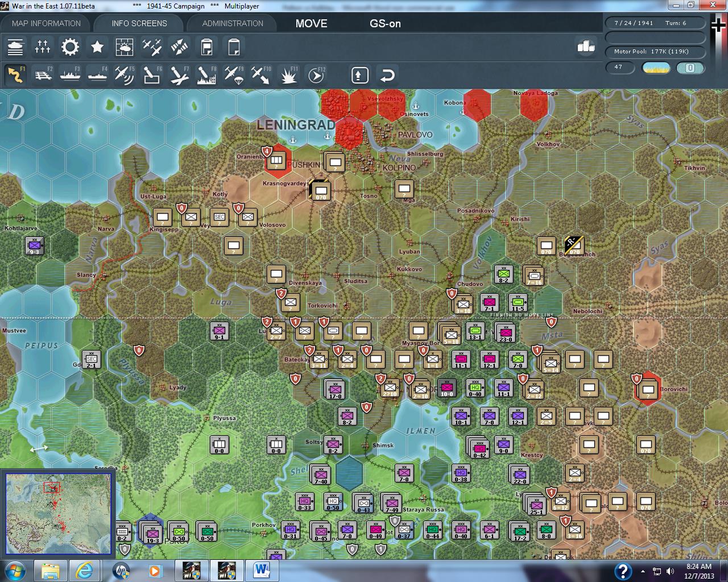
Task: Open Microsoft Word from the taskbar
Action: click(262, 570)
